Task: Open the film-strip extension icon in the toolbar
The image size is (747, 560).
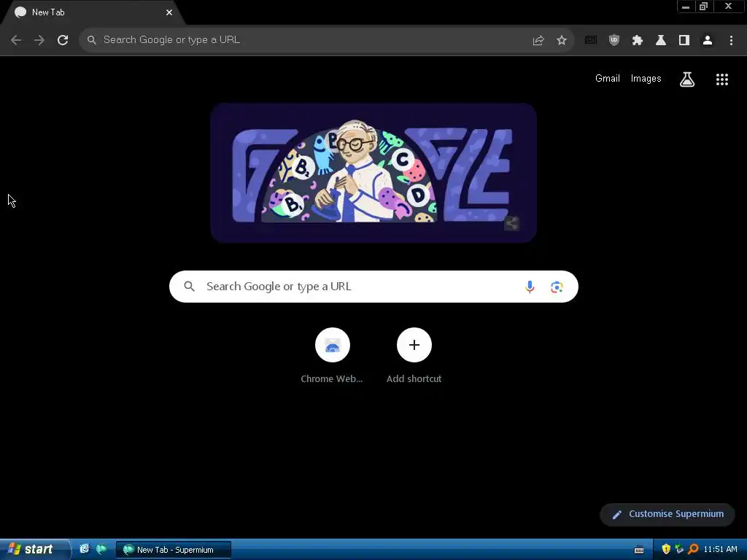Action: pos(591,40)
